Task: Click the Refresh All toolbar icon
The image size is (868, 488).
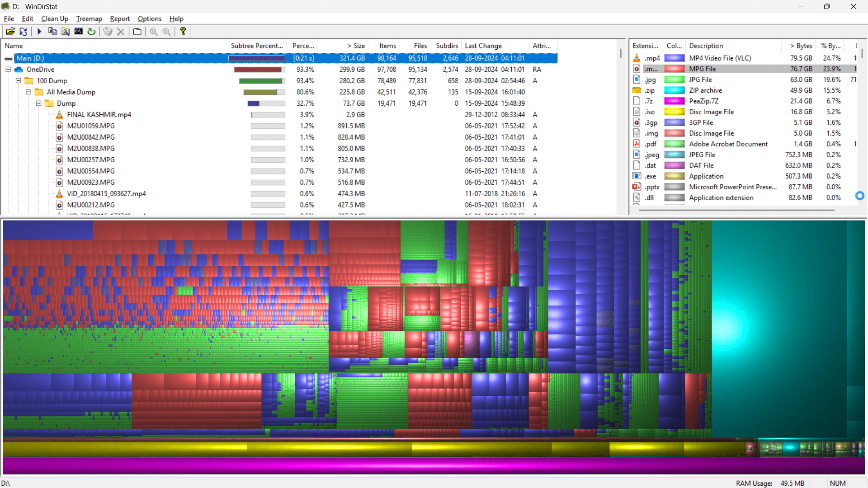Action: pos(23,31)
